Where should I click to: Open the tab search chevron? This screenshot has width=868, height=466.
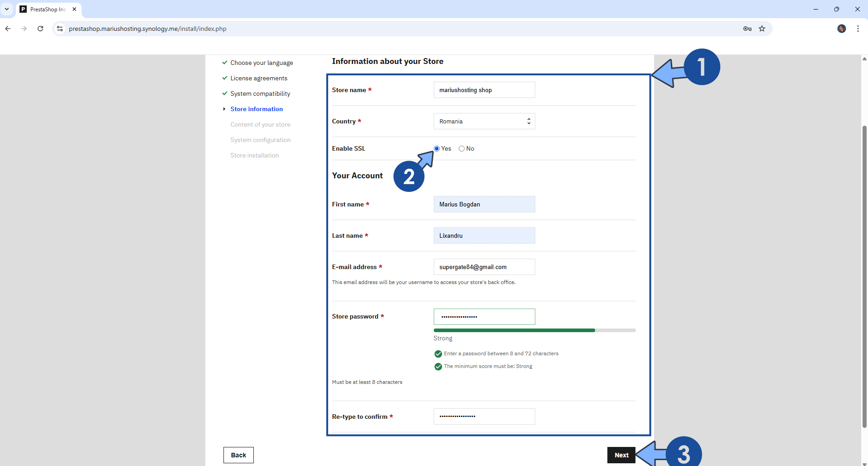point(7,9)
